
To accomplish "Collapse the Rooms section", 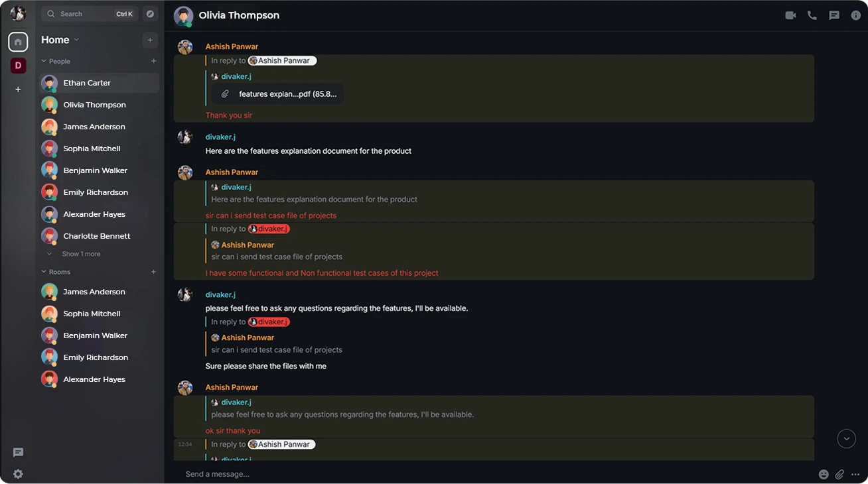I will (x=56, y=272).
